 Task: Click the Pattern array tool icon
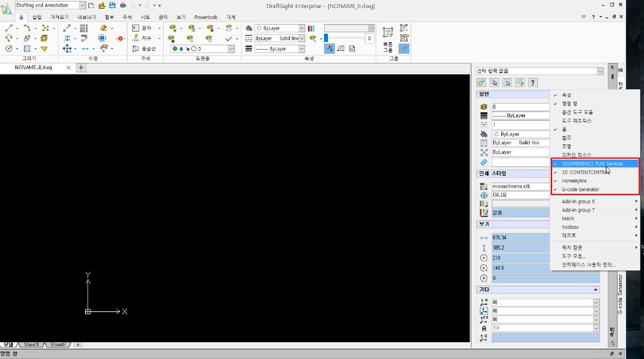(x=84, y=28)
